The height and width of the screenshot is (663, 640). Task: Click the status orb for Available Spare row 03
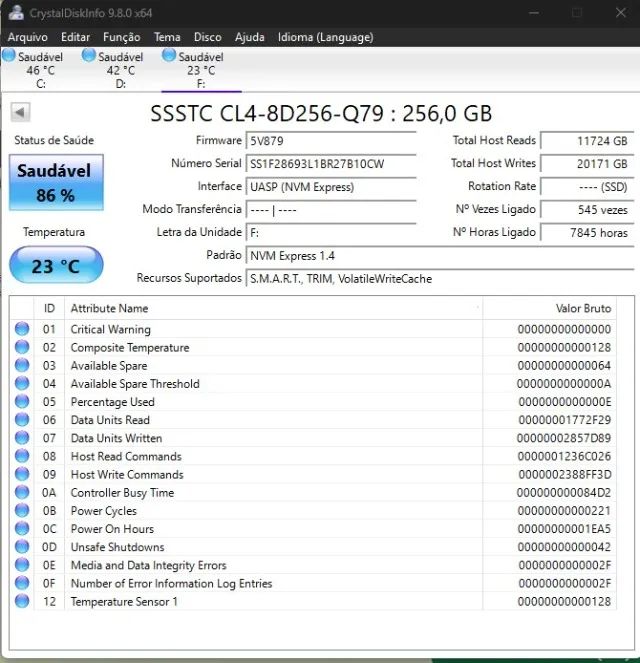22,365
